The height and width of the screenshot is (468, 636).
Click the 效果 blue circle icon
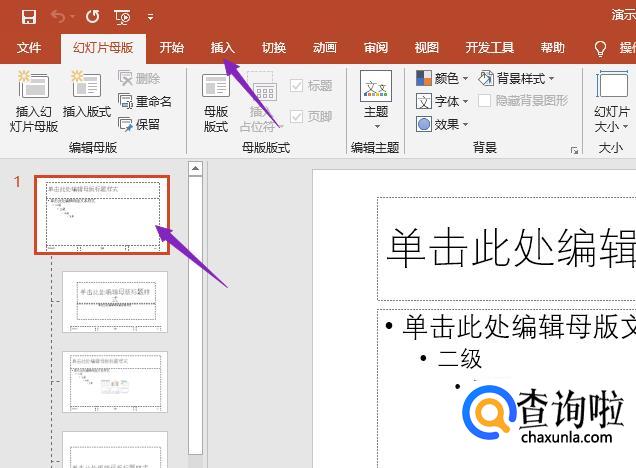[x=424, y=124]
